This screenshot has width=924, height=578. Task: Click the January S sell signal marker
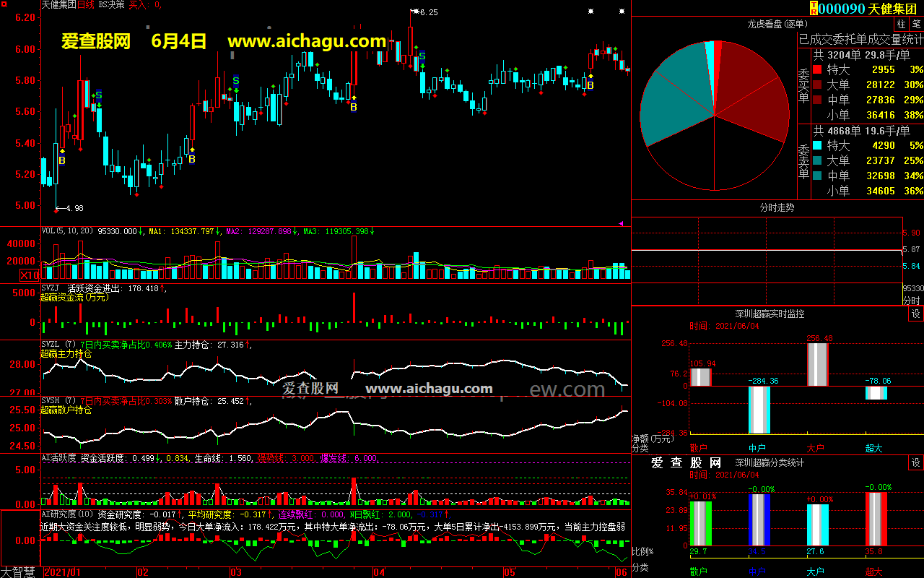point(99,95)
